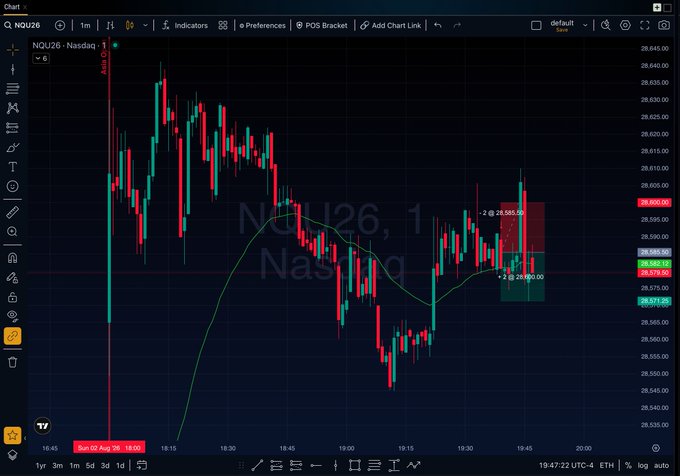Select the layout rectangle icon
680x476 pixels.
pyautogui.click(x=536, y=25)
